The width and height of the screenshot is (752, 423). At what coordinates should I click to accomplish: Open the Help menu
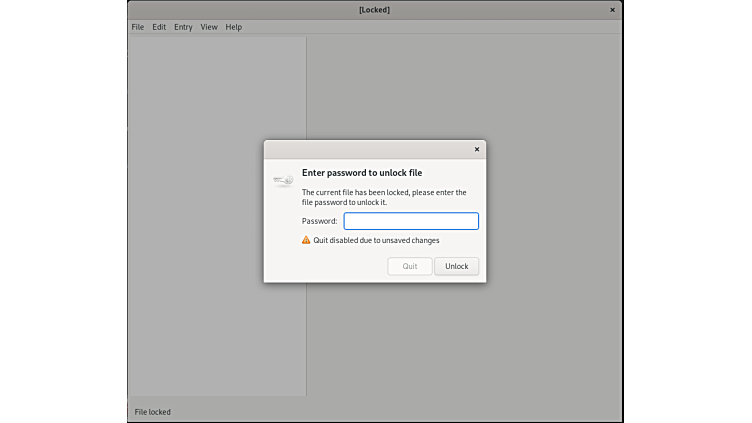[234, 27]
